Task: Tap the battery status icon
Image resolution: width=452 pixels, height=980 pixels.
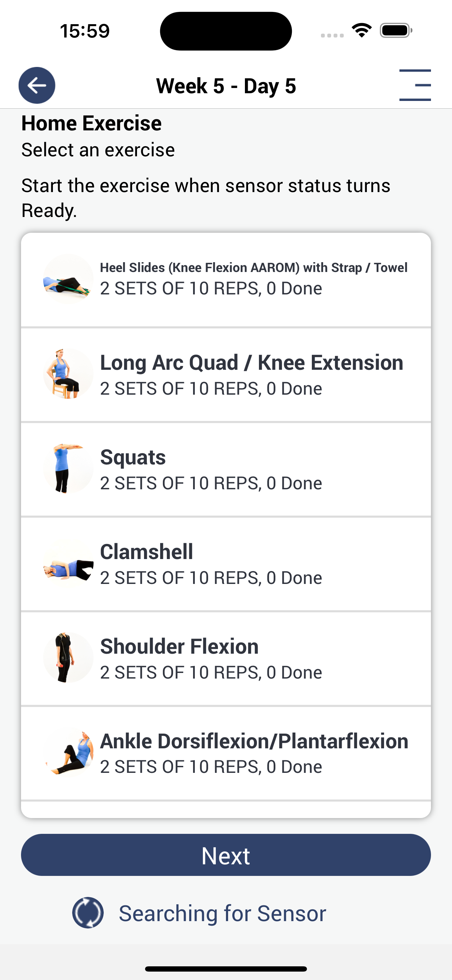Action: [x=396, y=30]
